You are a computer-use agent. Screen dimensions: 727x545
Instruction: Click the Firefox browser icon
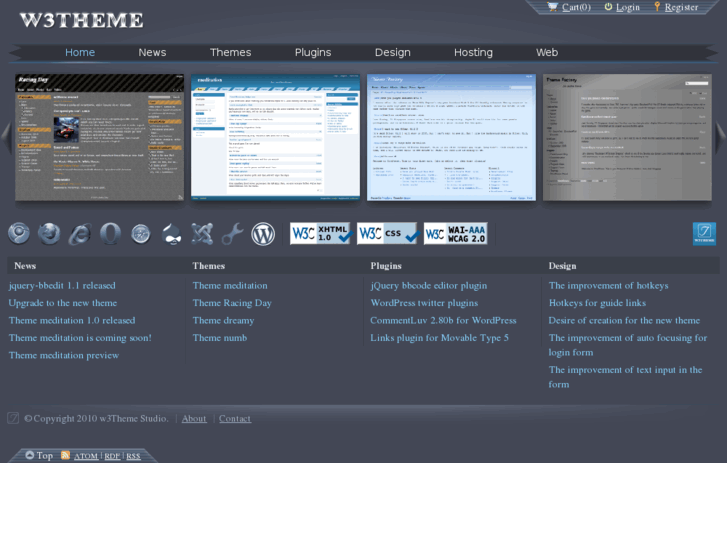[49, 233]
